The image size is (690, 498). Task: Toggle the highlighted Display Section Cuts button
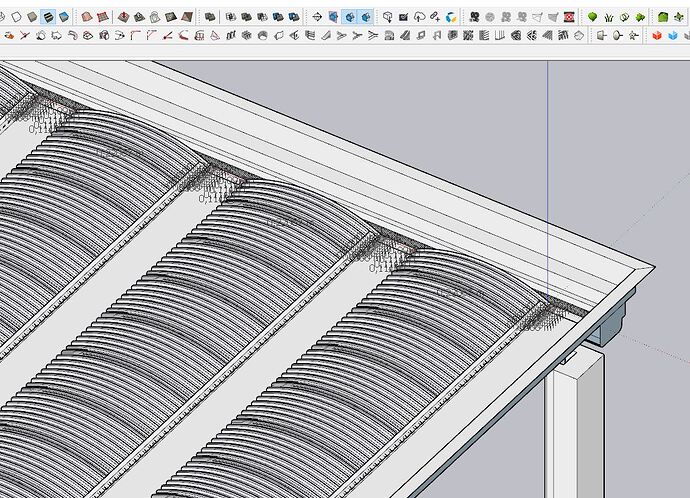(350, 17)
